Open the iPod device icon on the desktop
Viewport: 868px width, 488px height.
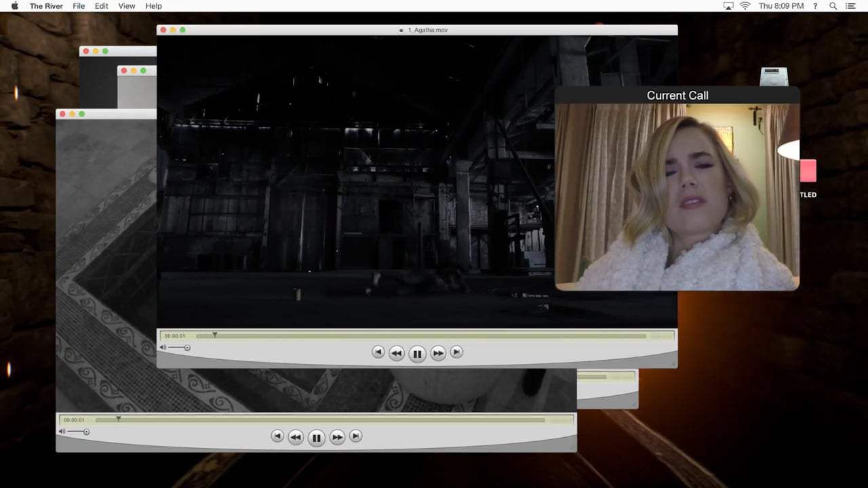(773, 77)
